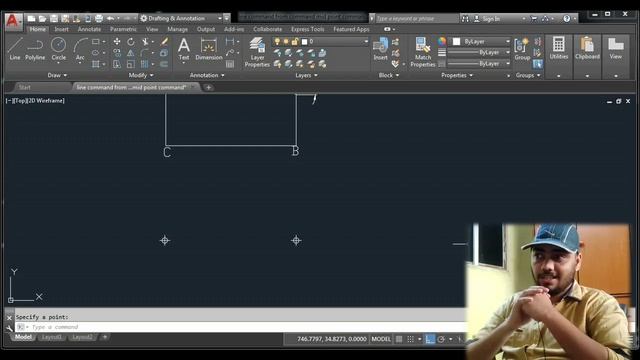Click the Print (plot) icon in quick access toolbar

[x=99, y=18]
